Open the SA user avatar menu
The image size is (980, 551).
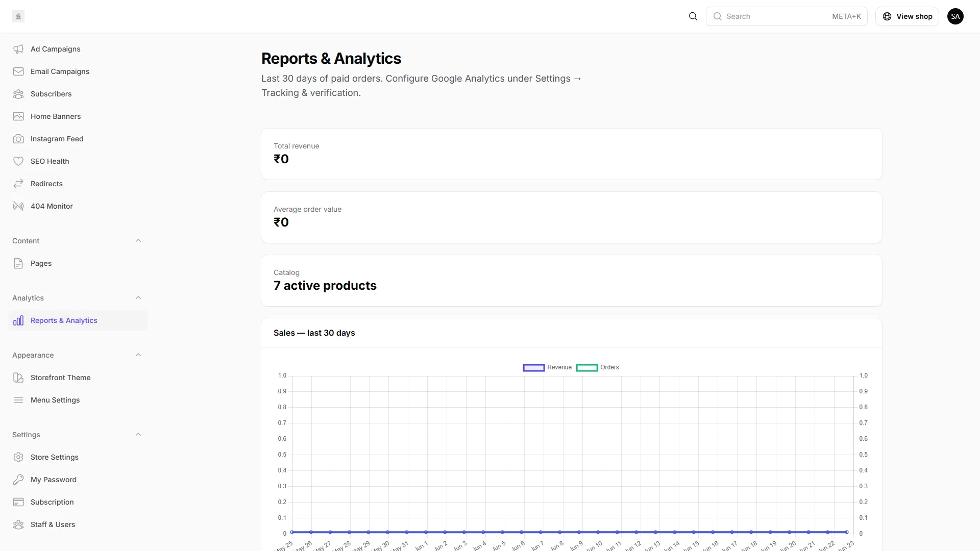click(x=955, y=16)
